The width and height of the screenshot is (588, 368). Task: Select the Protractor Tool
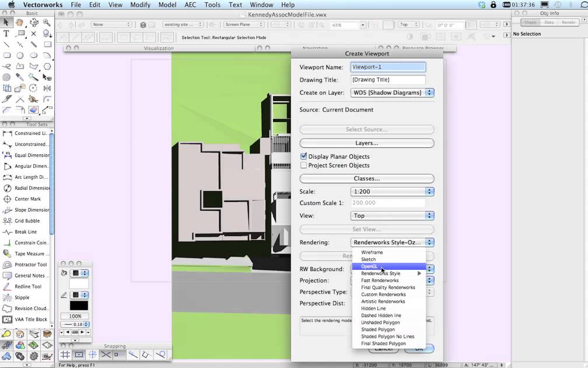(26, 265)
